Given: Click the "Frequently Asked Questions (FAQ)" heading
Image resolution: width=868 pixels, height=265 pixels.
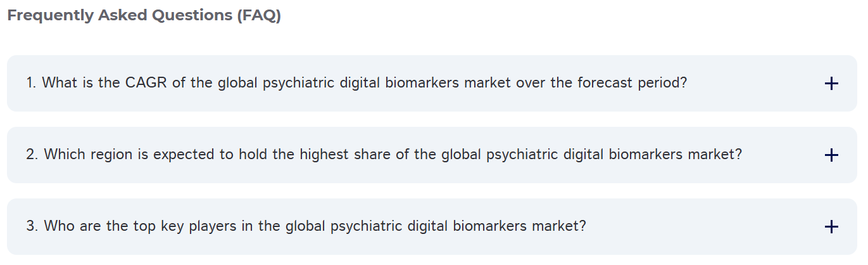Looking at the screenshot, I should click(144, 16).
